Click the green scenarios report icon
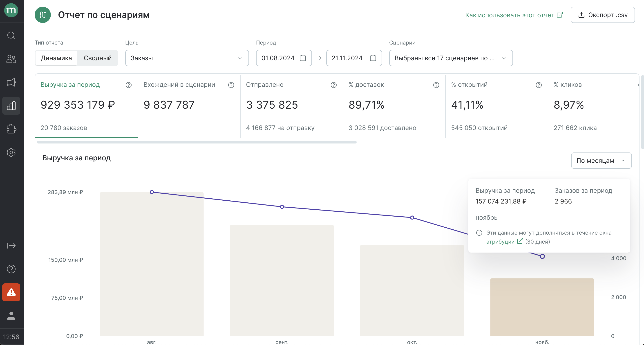Viewport: 644px width, 345px height. coord(43,15)
